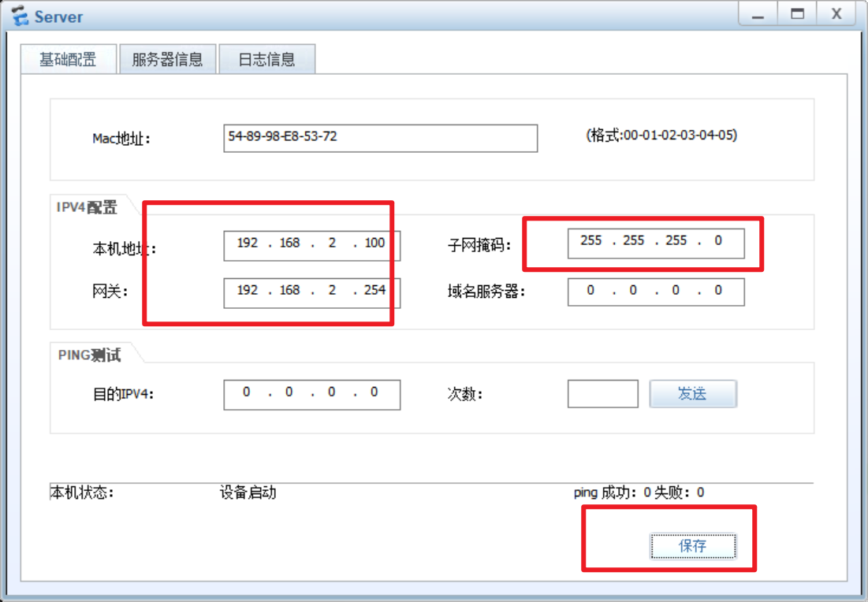Click the 保存 button to save
Screen dimensions: 868x602
click(692, 545)
